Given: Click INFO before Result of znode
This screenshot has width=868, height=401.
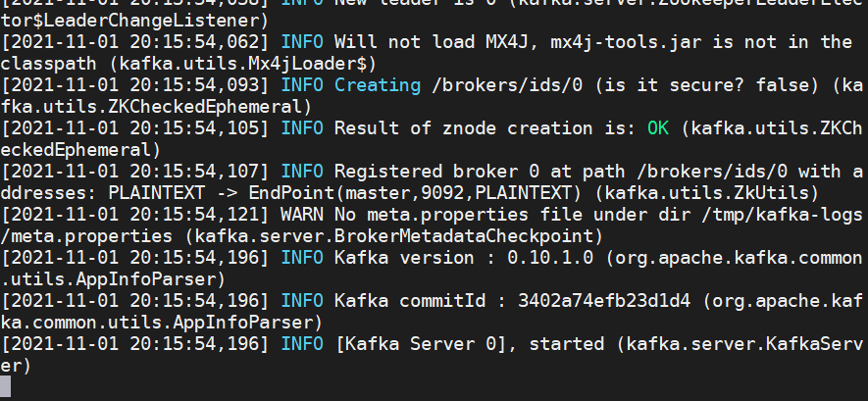Looking at the screenshot, I should tap(302, 128).
